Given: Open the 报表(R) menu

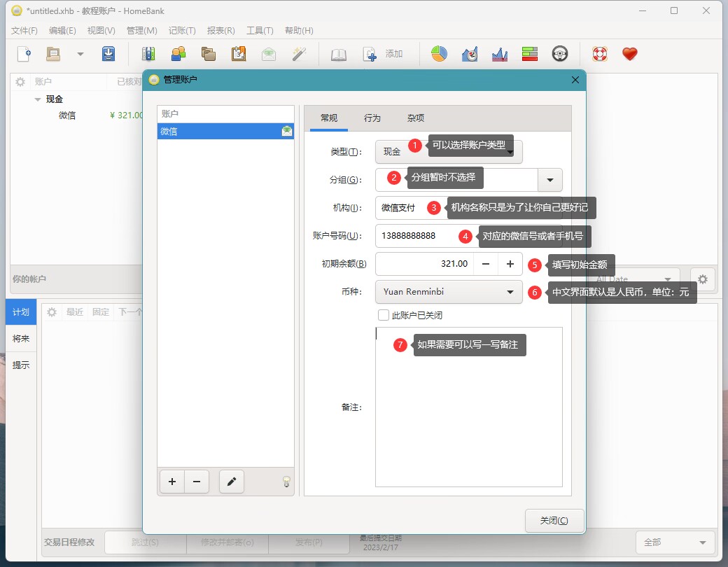Looking at the screenshot, I should coord(220,31).
